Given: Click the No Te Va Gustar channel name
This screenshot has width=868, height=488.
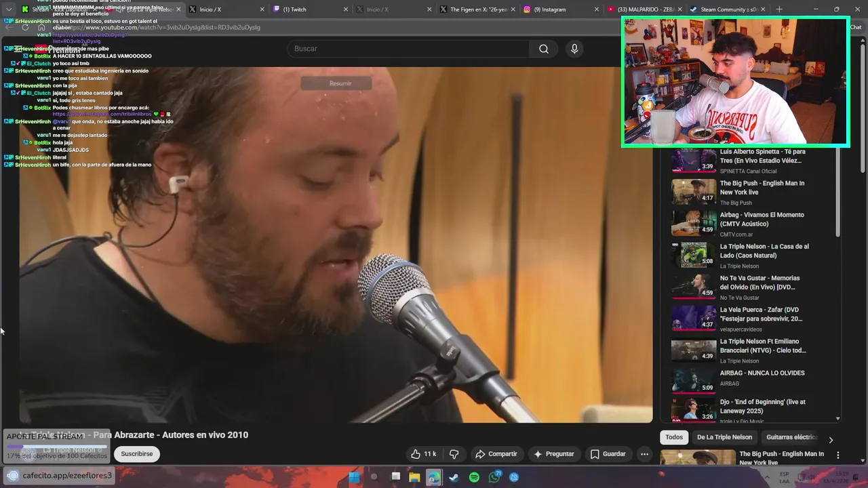Looking at the screenshot, I should point(739,298).
